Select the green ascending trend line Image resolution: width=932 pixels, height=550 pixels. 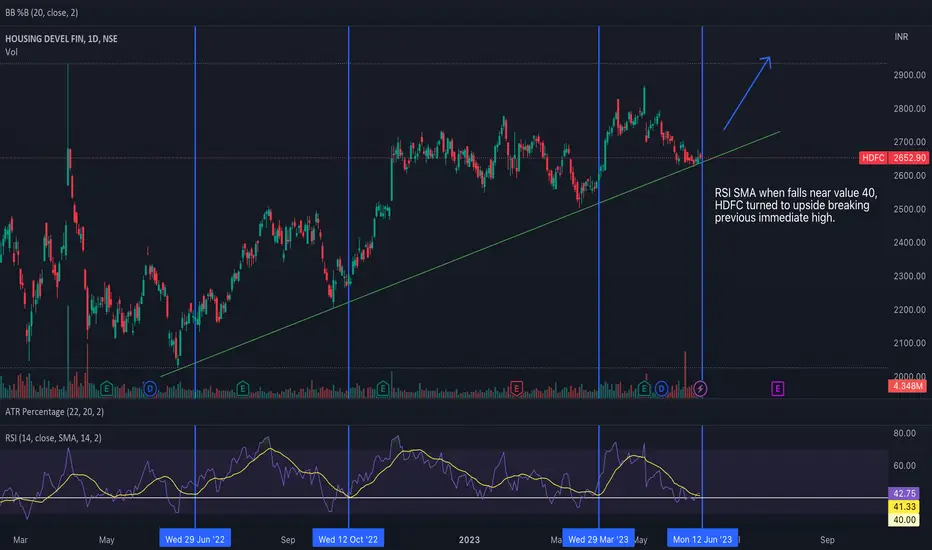[470, 253]
